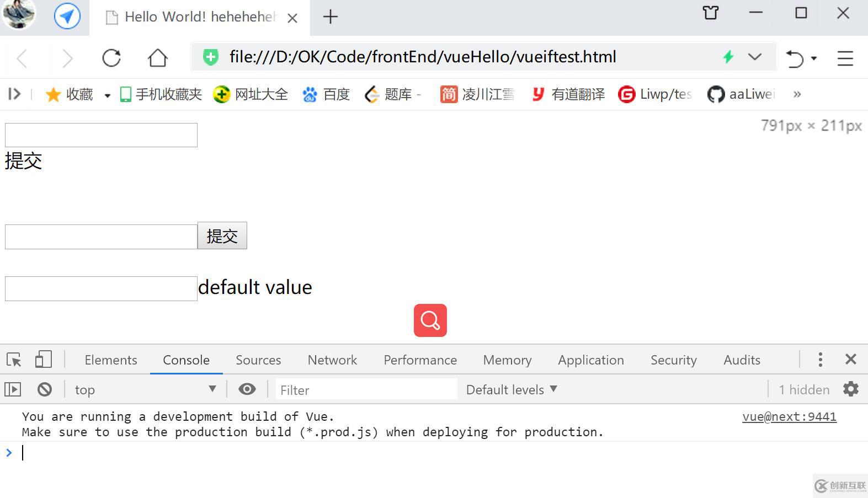Click the Vue development build console message
The width and height of the screenshot is (868, 498).
(313, 424)
